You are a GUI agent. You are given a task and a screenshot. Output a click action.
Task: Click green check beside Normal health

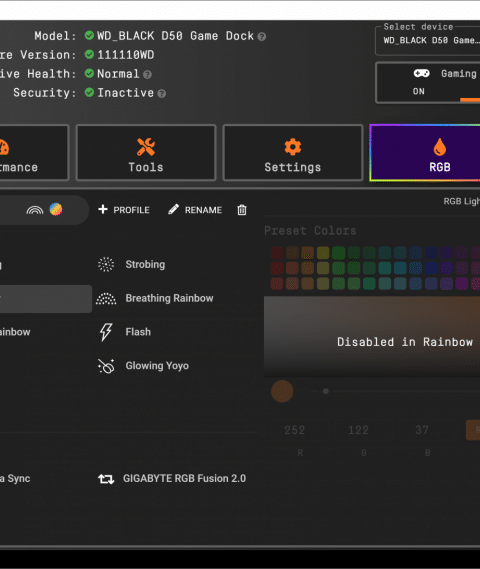point(89,73)
